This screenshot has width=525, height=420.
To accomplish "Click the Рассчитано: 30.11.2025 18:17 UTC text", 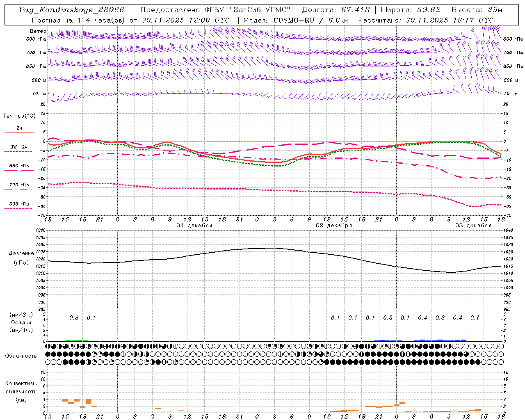I will 426,20.
